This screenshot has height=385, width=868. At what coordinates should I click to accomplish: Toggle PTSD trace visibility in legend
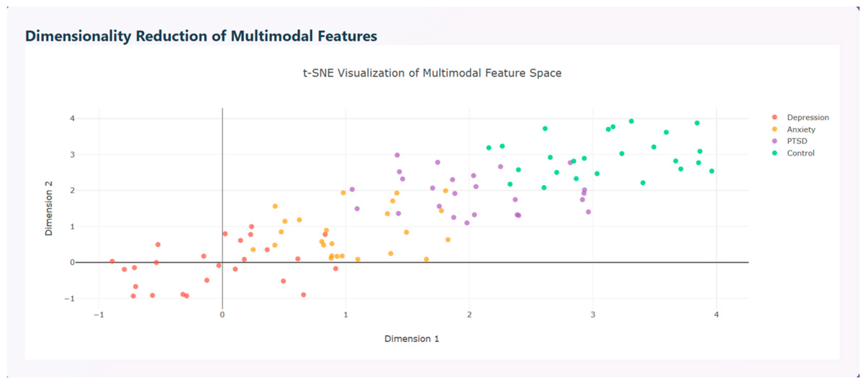[797, 141]
